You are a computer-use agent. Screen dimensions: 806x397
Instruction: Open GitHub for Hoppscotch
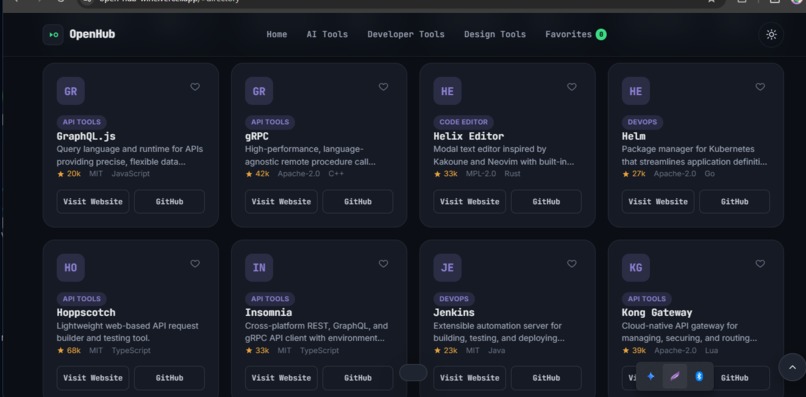pos(170,378)
